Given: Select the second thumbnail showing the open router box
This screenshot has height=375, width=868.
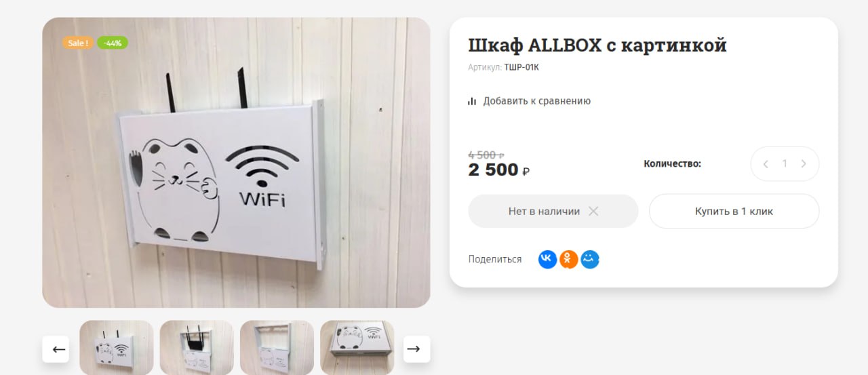Looking at the screenshot, I should click(x=197, y=347).
